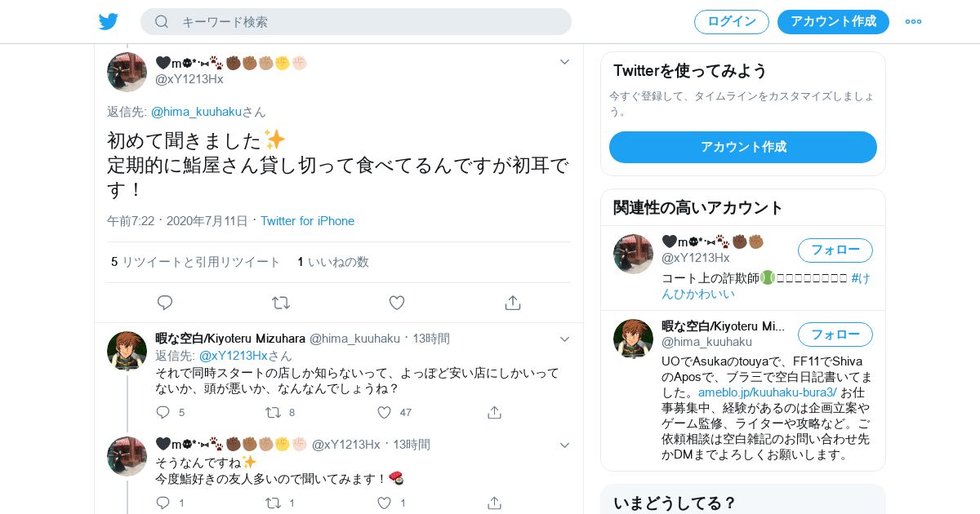Click the Twitter bird logo
The image size is (980, 514).
point(109,21)
